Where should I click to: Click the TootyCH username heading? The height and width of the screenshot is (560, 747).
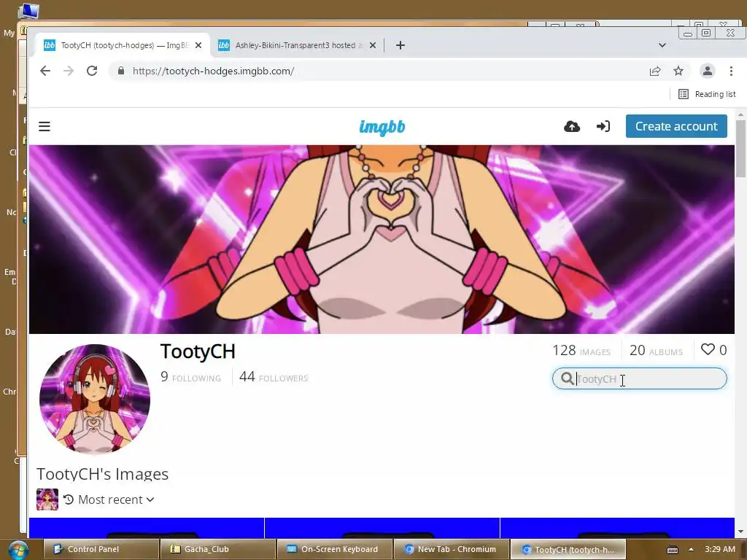click(x=198, y=351)
